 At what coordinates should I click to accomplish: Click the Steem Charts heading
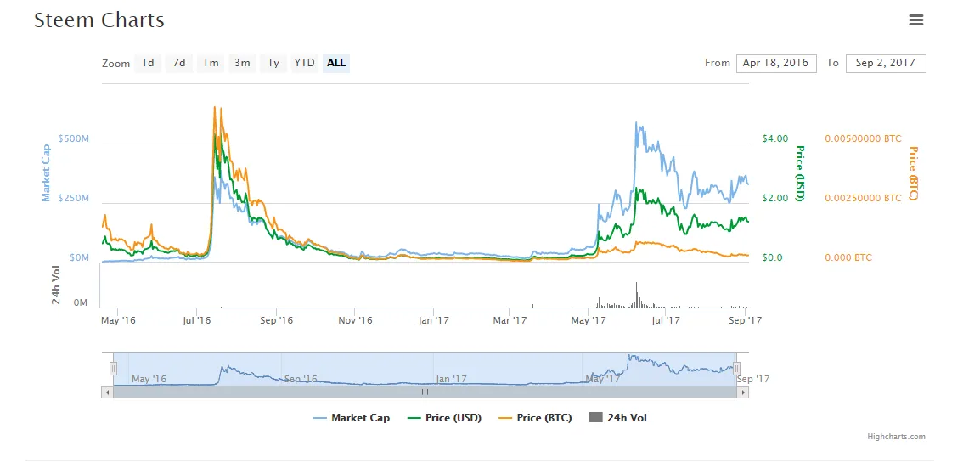coord(99,20)
